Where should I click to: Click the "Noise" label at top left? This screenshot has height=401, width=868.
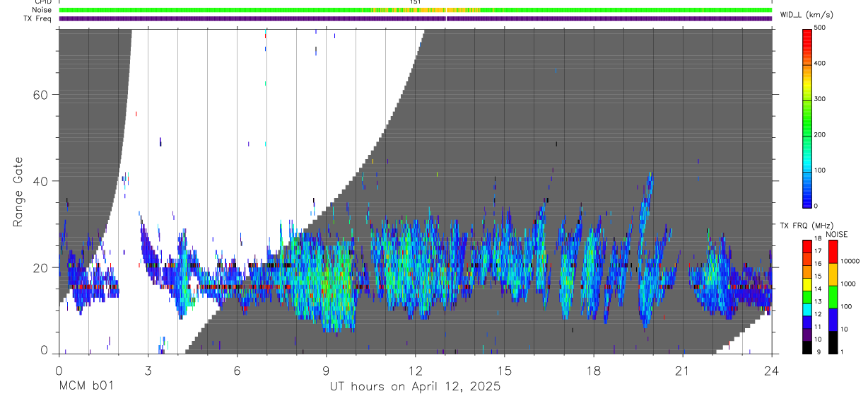point(42,10)
